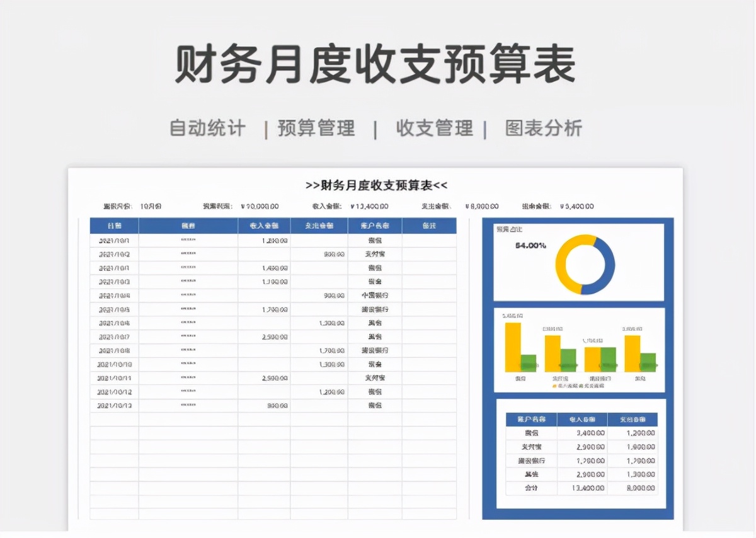The width and height of the screenshot is (756, 538).
Task: Click the 收入金额 column header
Action: click(x=264, y=225)
